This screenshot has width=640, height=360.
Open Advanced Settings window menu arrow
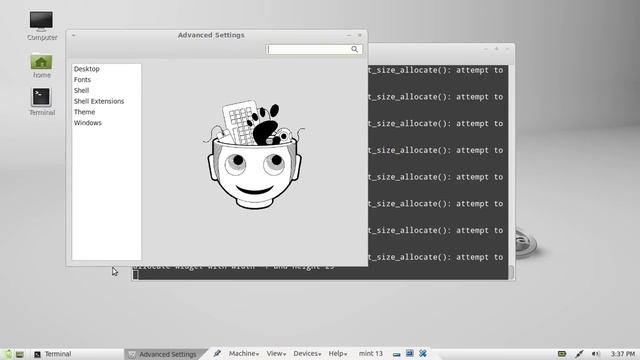coord(73,36)
